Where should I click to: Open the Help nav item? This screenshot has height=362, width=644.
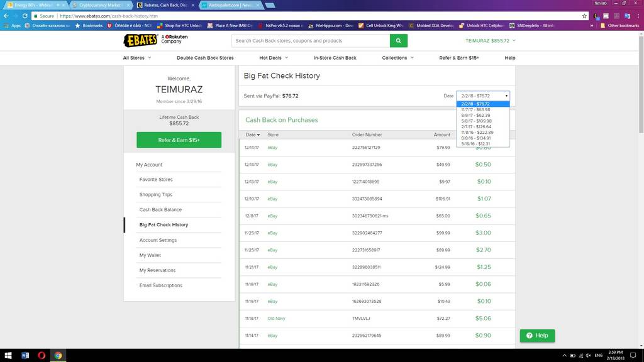pos(509,58)
